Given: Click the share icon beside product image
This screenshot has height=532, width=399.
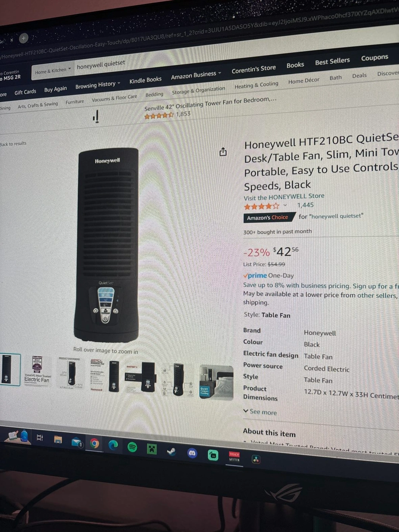Looking at the screenshot, I should click(x=223, y=152).
